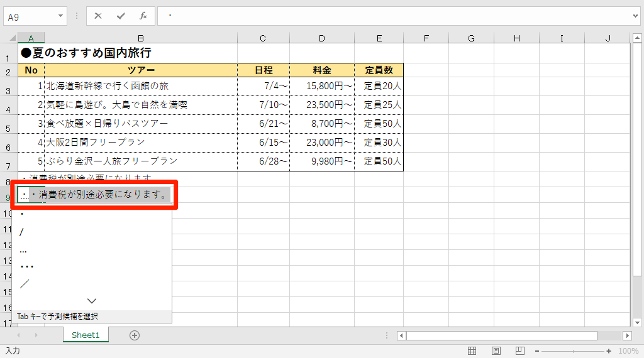
Task: Cancel the entry with the X icon
Action: [x=97, y=16]
